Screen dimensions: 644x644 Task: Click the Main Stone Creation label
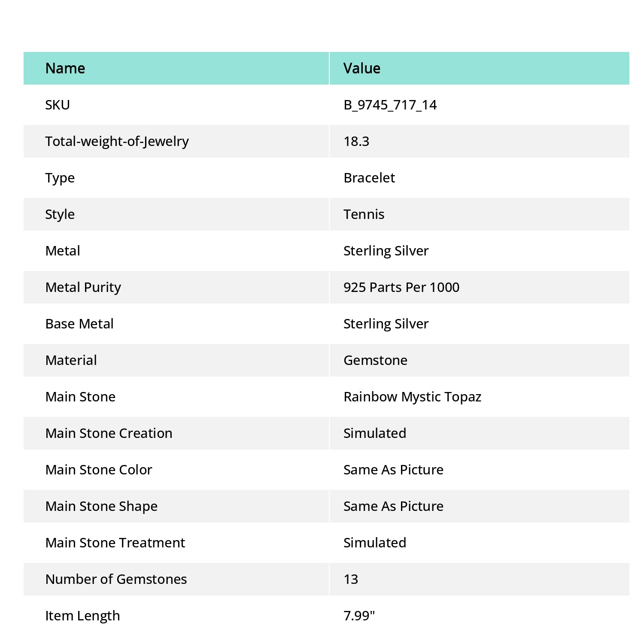109,433
